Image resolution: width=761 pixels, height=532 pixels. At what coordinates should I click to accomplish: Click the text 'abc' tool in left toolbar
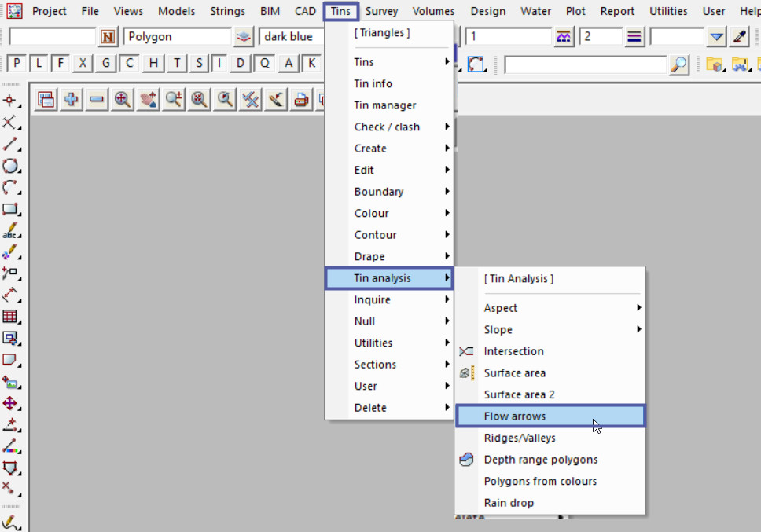click(x=10, y=231)
